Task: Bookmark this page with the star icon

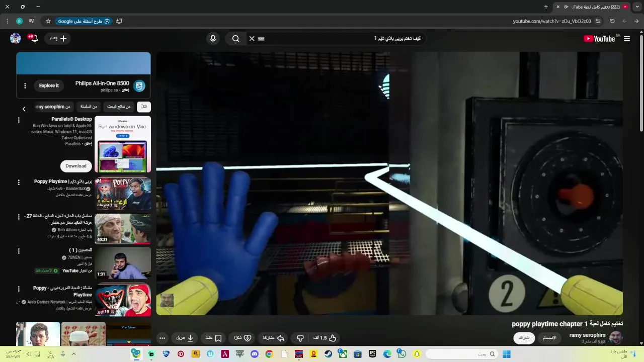Action: [x=48, y=21]
